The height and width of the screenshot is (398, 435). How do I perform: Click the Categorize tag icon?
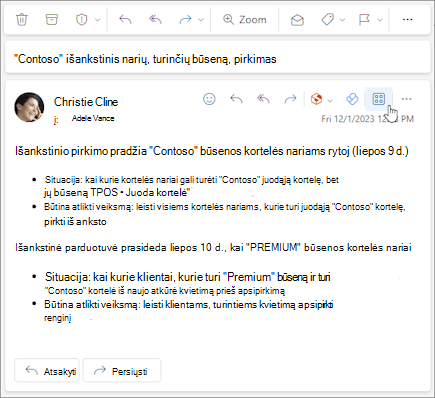point(327,20)
